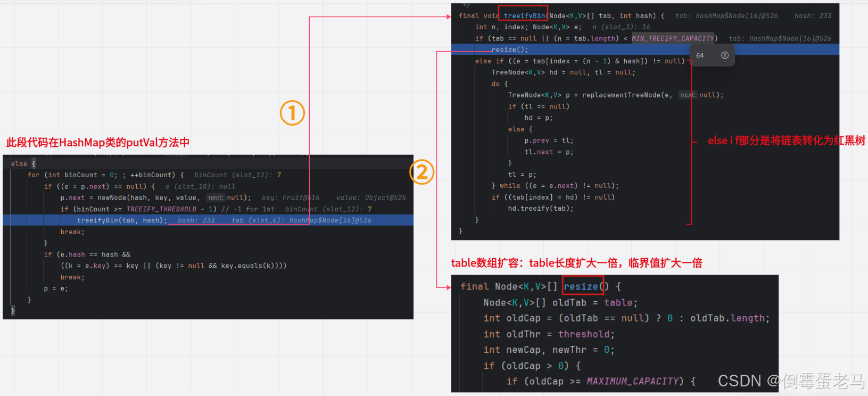The height and width of the screenshot is (396, 868).
Task: Click the tl = p; statement
Action: pyautogui.click(x=522, y=175)
